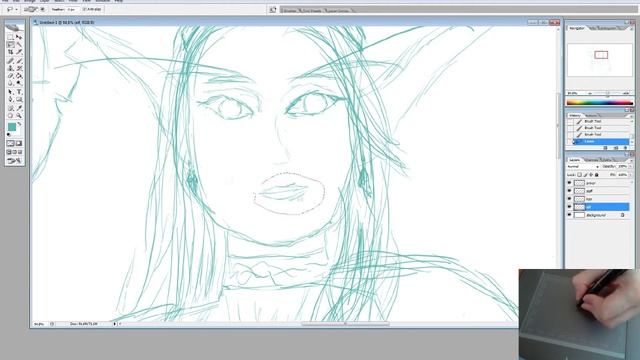This screenshot has height=360, width=640.
Task: Select the Notes tool
Action: click(11, 108)
